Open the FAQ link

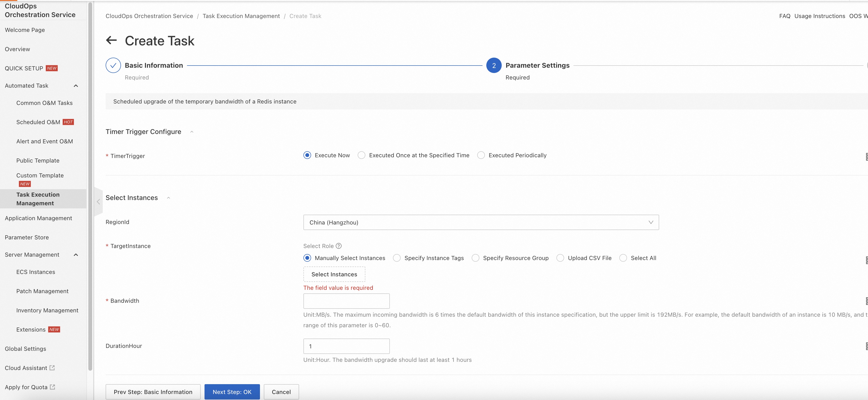point(784,16)
